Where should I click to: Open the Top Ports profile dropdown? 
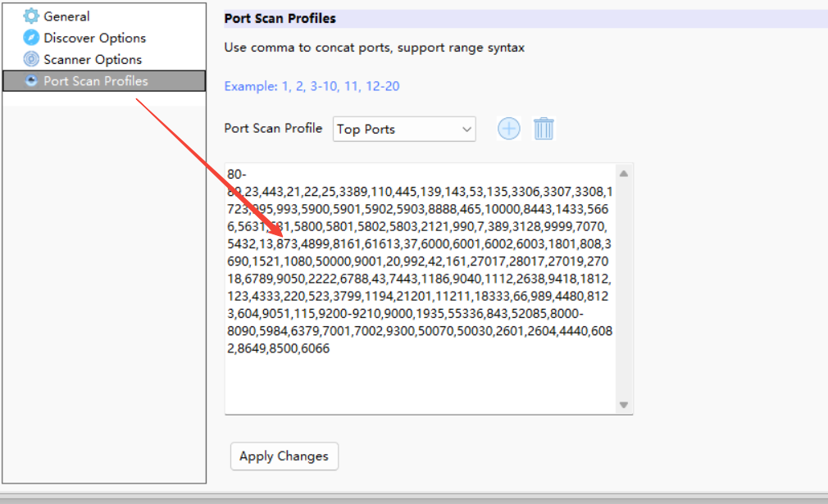point(404,129)
